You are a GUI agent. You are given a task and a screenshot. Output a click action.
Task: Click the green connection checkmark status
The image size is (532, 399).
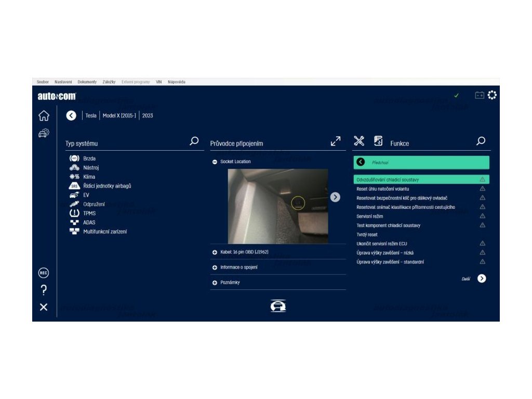[x=456, y=96]
